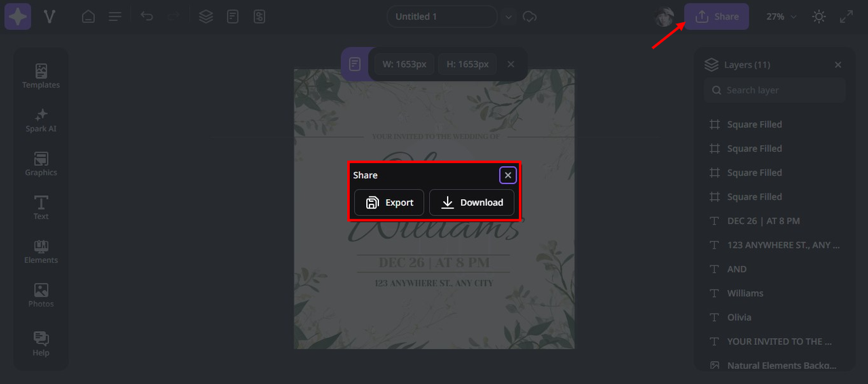Viewport: 868px width, 384px height.
Task: Open the Elements panel
Action: tap(41, 251)
